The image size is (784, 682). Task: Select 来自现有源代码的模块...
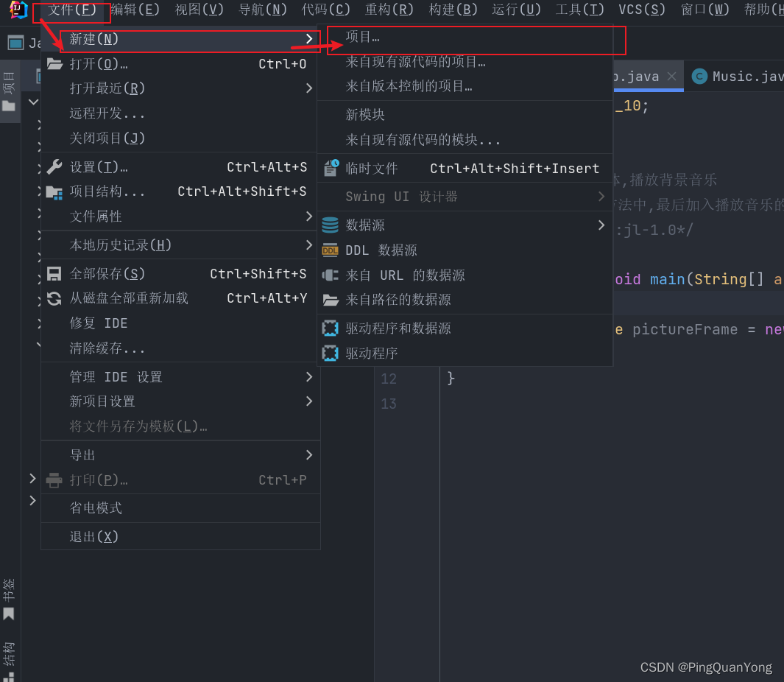point(465,140)
